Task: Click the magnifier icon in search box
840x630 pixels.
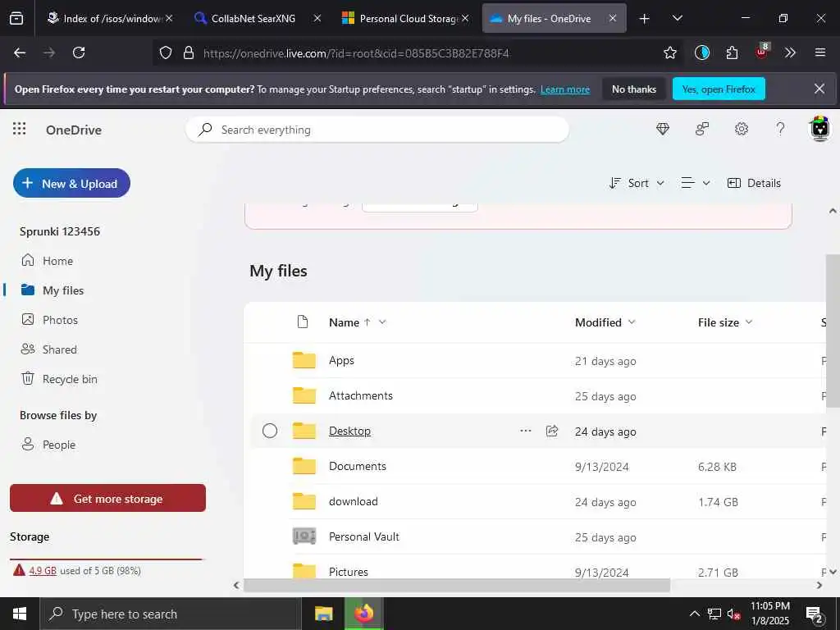Action: (204, 130)
